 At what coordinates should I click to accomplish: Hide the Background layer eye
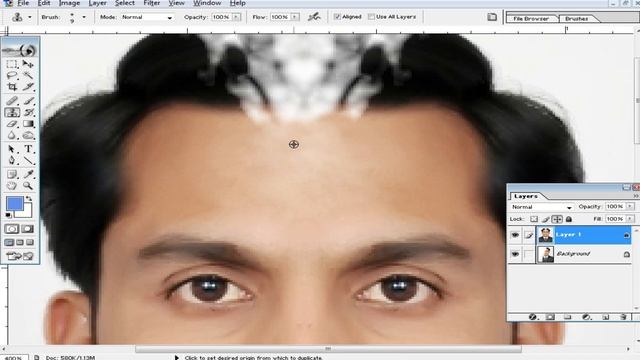[515, 254]
